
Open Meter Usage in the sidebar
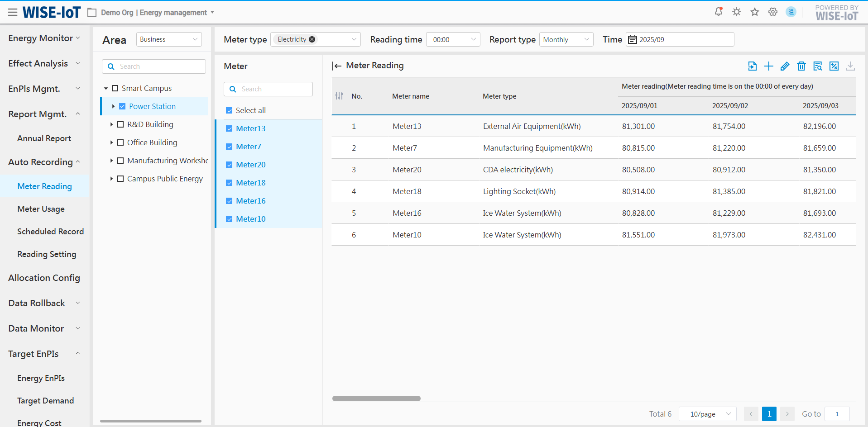pyautogui.click(x=41, y=209)
